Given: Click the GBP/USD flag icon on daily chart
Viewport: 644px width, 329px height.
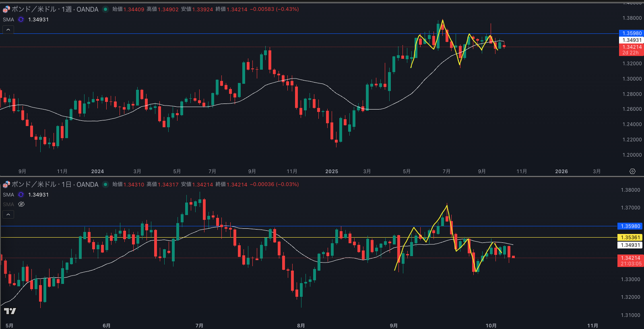Looking at the screenshot, I should (6, 184).
